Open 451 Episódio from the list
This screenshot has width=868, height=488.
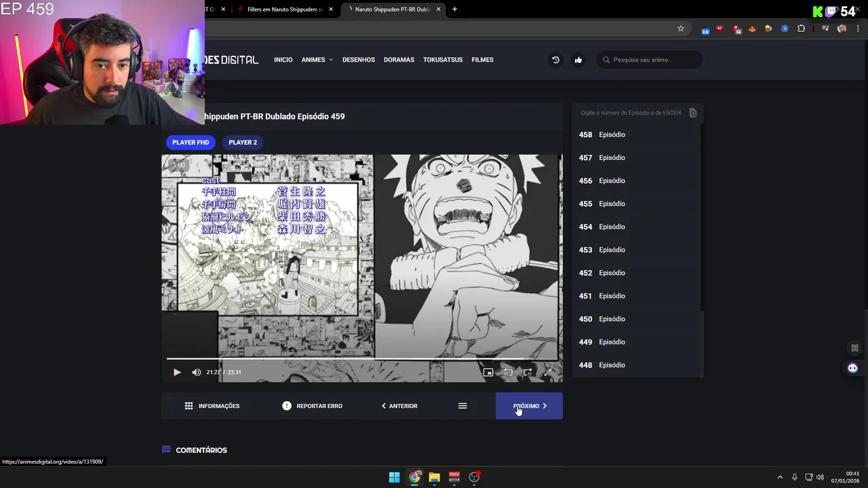(x=635, y=296)
